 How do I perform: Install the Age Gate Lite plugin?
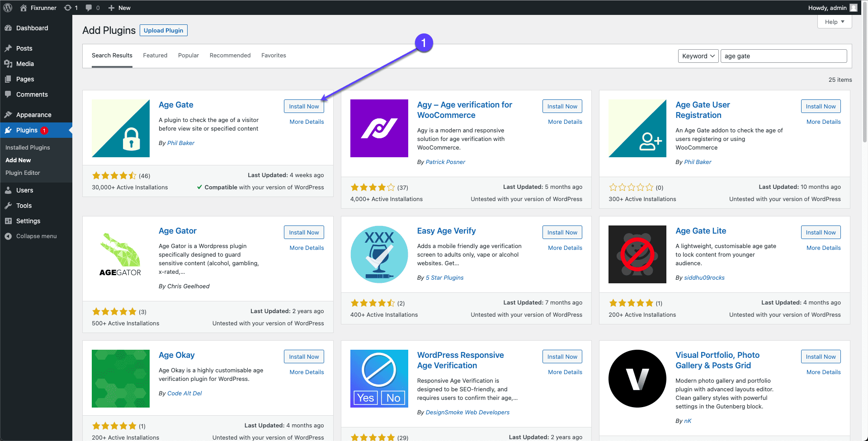coord(821,232)
